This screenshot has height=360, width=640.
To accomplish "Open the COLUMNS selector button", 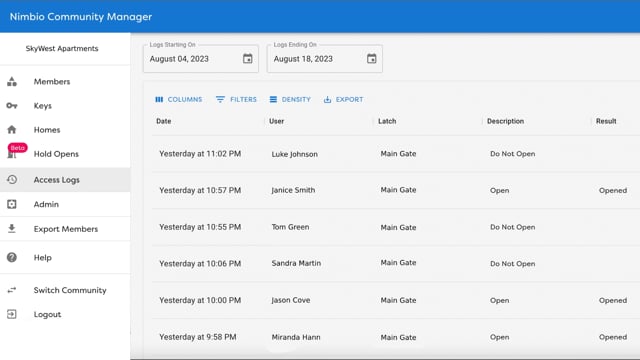I will point(179,100).
